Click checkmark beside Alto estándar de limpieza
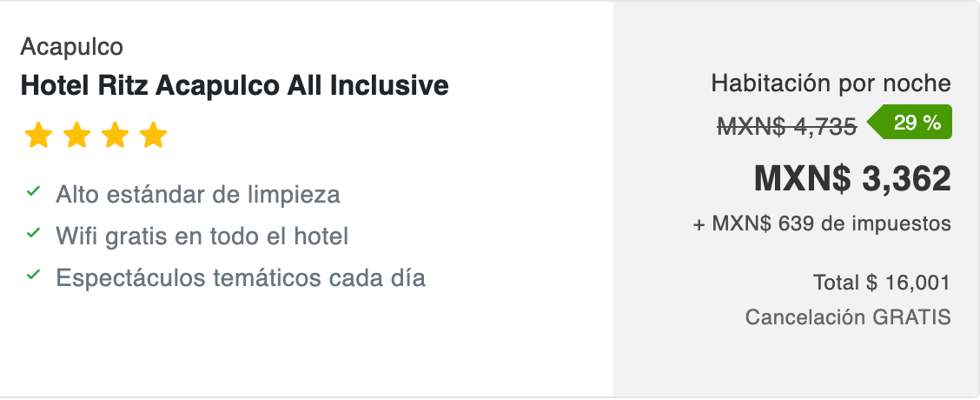 tap(34, 190)
